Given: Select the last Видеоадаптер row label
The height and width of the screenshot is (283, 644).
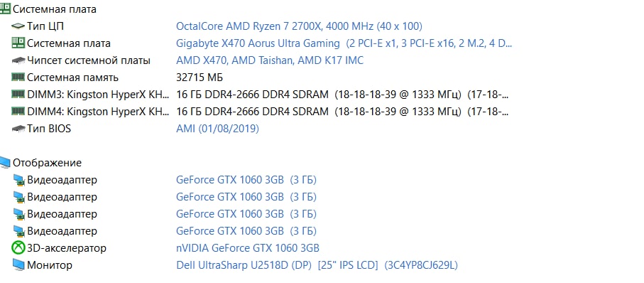Looking at the screenshot, I should tap(62, 231).
